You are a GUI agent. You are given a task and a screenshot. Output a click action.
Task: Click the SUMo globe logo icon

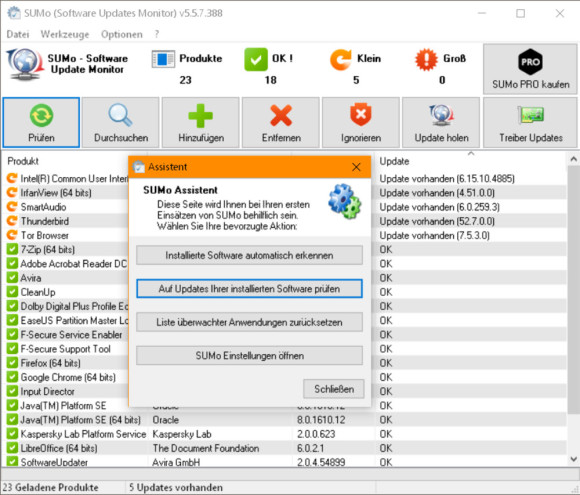point(24,64)
